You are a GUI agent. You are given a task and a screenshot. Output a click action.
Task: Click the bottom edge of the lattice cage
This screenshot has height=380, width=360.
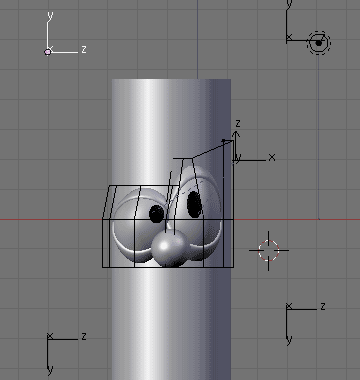(x=168, y=267)
